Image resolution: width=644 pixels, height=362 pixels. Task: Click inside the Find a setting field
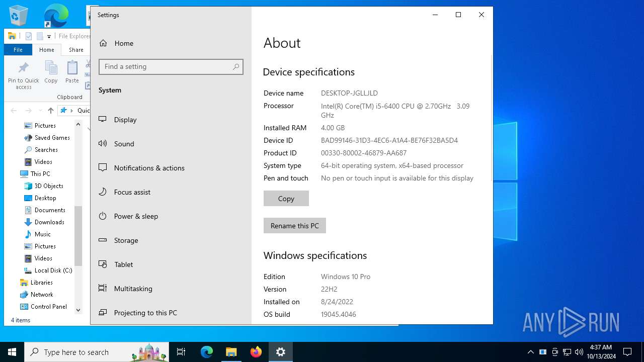click(x=171, y=67)
